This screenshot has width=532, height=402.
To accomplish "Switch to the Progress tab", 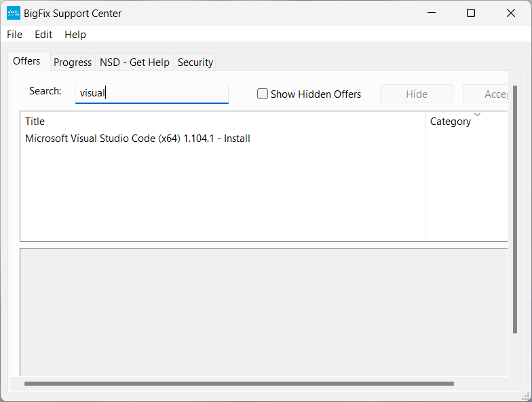I will tap(73, 62).
